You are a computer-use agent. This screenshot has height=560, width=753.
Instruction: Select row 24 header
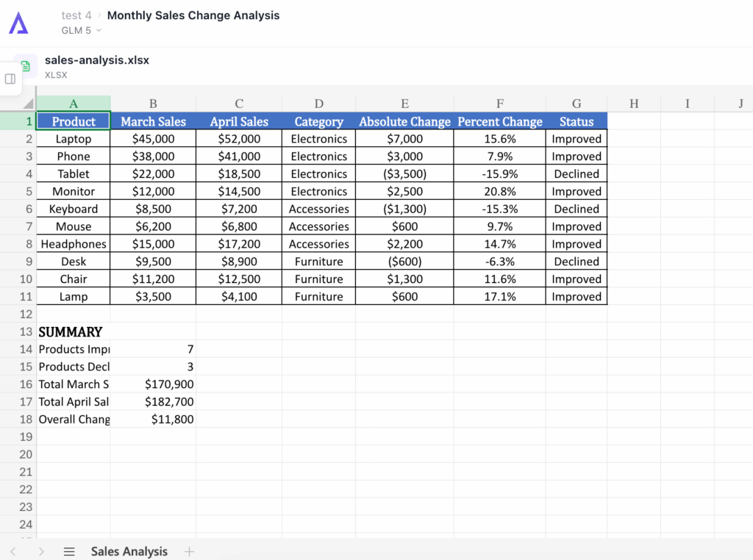point(18,525)
